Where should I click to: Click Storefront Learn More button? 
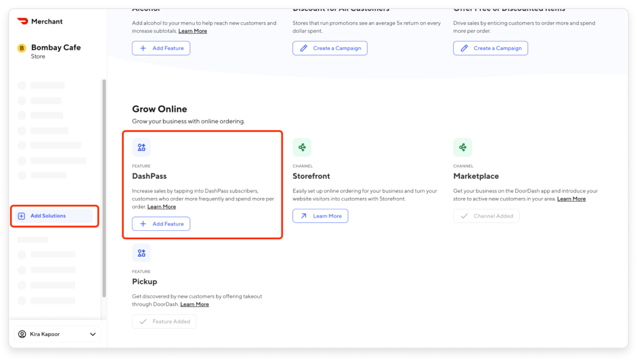tap(320, 216)
